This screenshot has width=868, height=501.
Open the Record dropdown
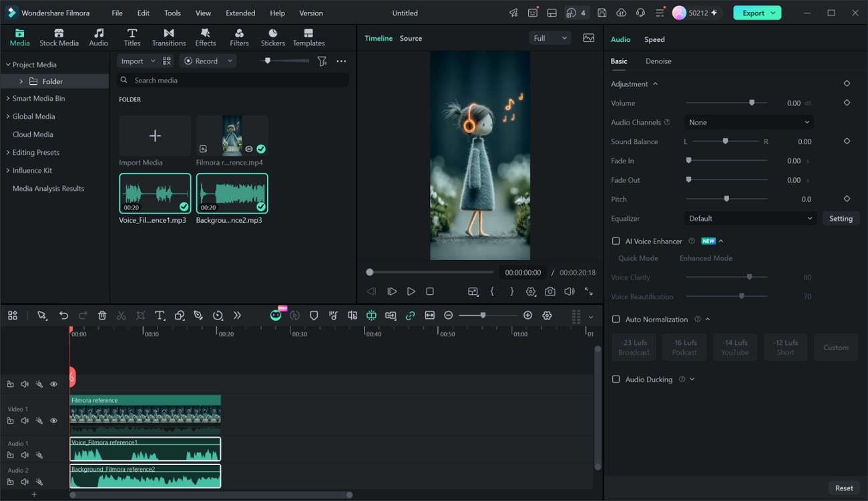tap(208, 61)
